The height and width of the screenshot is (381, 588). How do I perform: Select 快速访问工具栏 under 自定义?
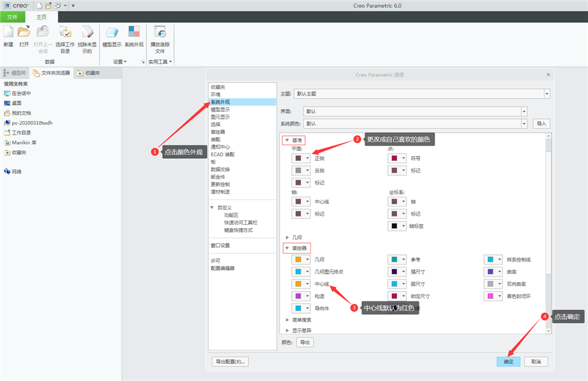coord(240,222)
